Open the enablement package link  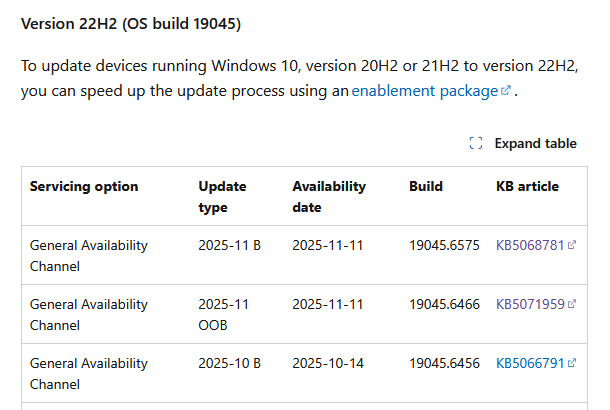(424, 91)
